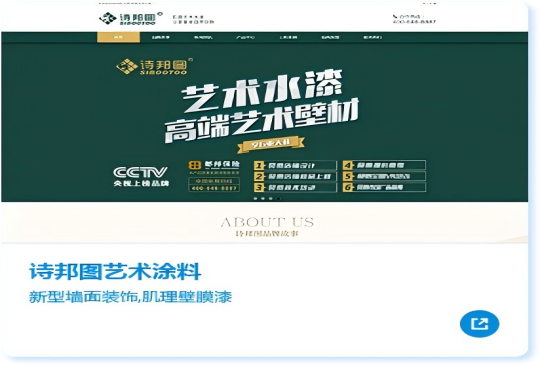The height and width of the screenshot is (365, 540).
Task: Click the banner box numbered 1
Action: (x=295, y=165)
